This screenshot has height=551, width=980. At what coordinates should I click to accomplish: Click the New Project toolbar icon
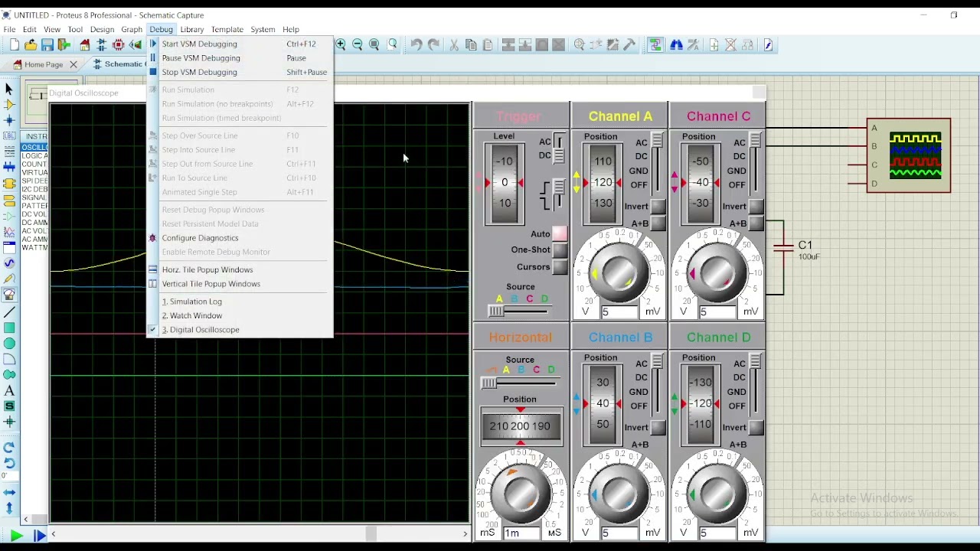[x=14, y=45]
